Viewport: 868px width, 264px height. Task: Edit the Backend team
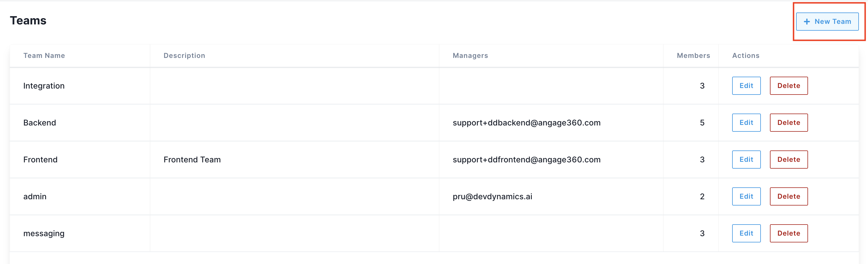[x=746, y=123]
